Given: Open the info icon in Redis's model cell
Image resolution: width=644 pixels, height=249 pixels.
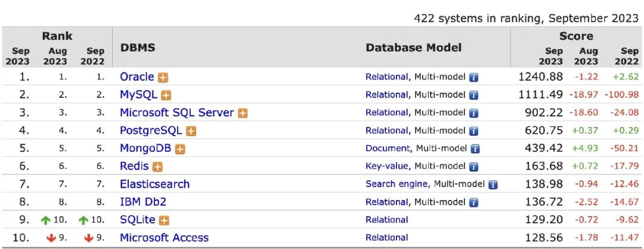Looking at the screenshot, I should [x=473, y=167].
